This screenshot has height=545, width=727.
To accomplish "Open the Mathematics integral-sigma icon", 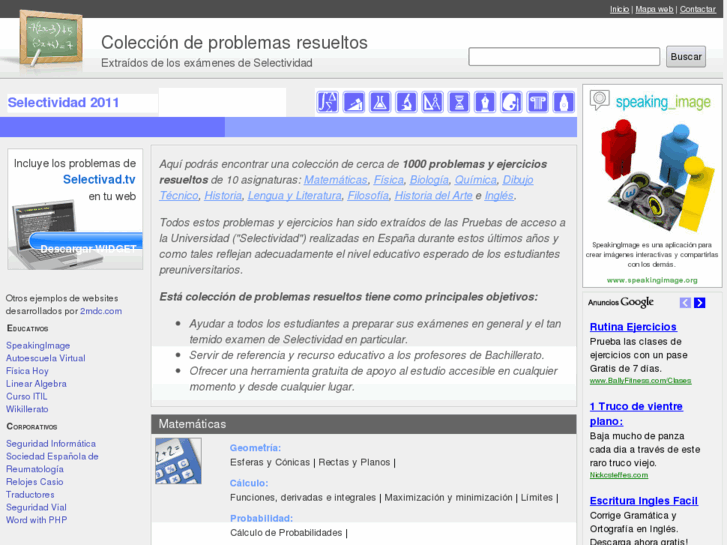I will [327, 102].
